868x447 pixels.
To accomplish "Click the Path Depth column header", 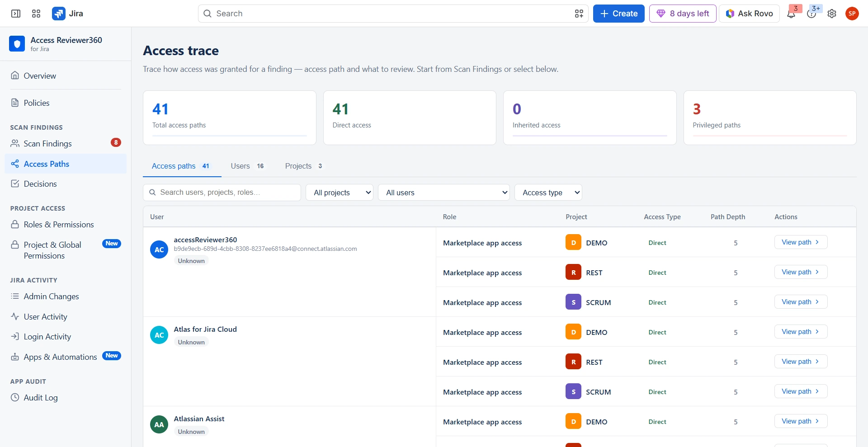I will 728,217.
